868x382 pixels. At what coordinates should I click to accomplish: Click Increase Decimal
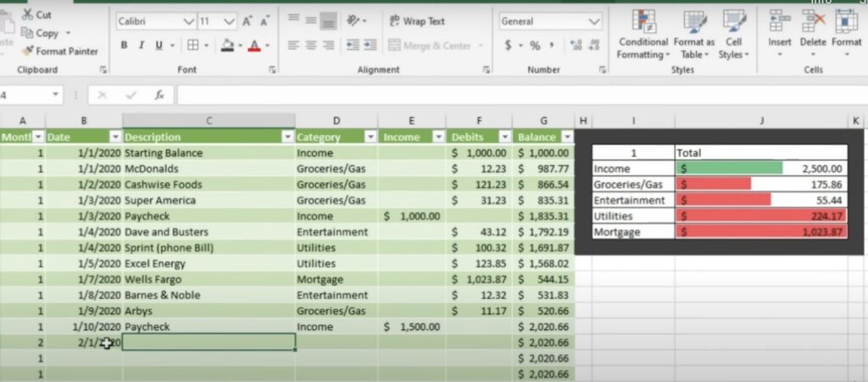(x=576, y=46)
